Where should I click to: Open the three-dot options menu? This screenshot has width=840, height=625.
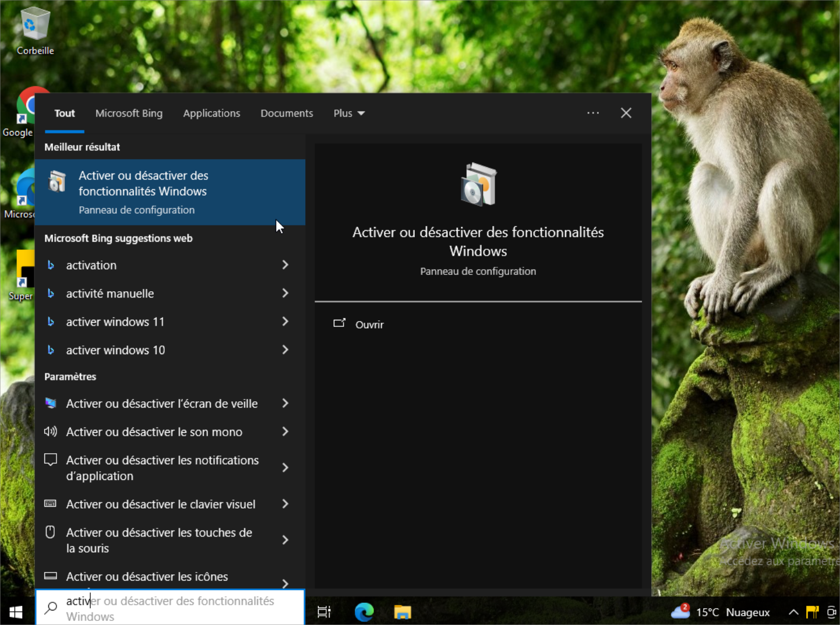point(593,113)
